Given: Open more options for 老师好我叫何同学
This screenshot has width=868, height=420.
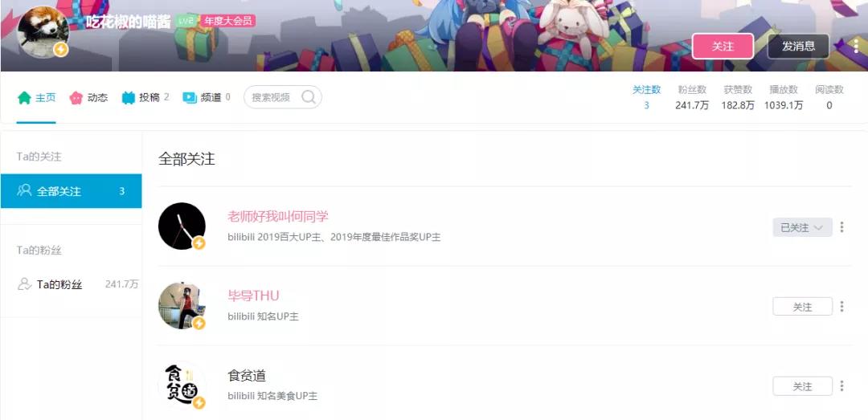Looking at the screenshot, I should [842, 227].
